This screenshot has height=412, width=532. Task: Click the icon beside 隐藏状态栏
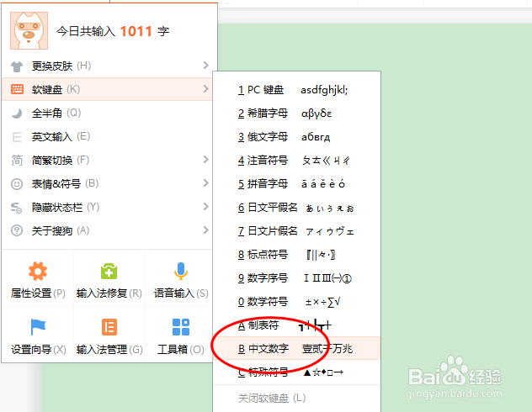[x=16, y=208]
